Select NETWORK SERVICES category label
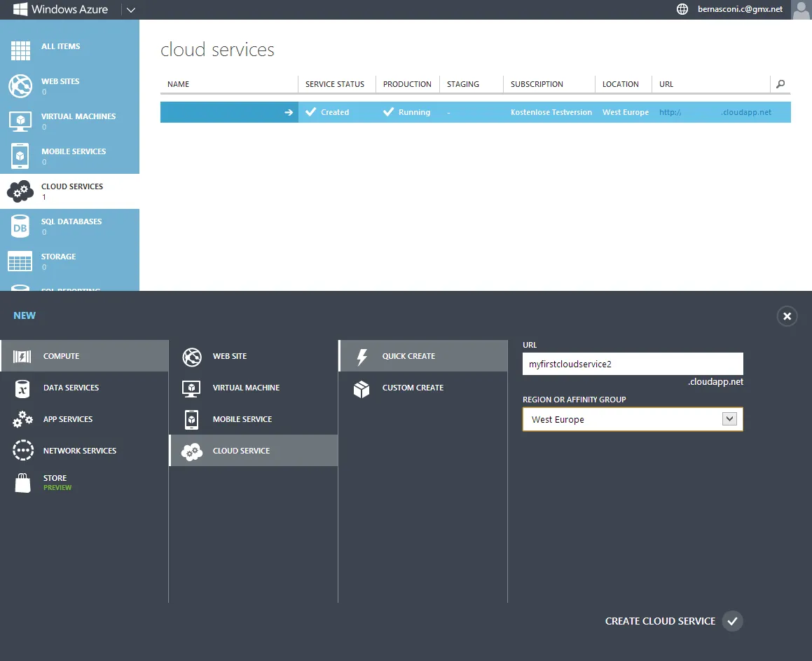The image size is (812, 661). 80,451
